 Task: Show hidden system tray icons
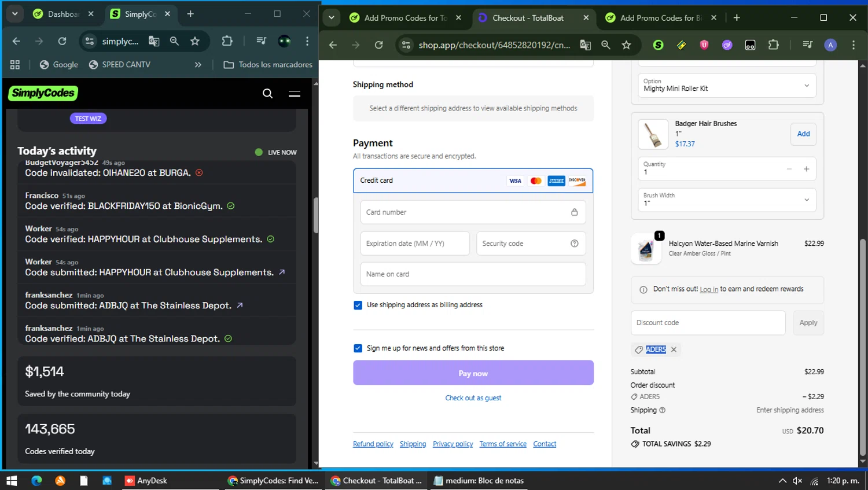tap(782, 481)
